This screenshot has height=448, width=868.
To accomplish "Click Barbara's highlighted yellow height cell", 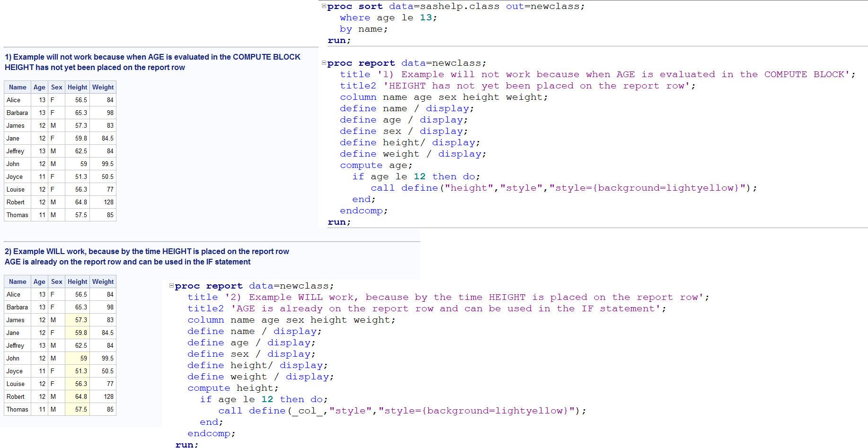I will (x=77, y=307).
